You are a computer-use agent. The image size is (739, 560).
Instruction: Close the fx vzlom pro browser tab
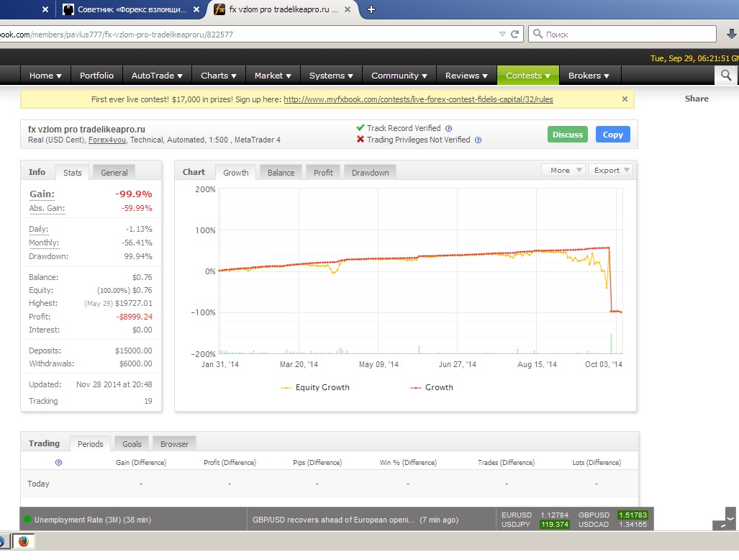pos(348,9)
